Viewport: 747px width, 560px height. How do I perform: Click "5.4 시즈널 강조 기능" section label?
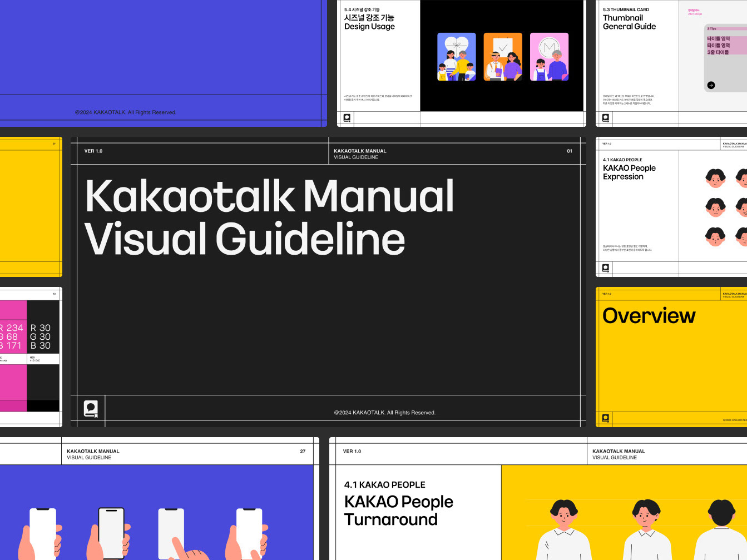pyautogui.click(x=362, y=9)
